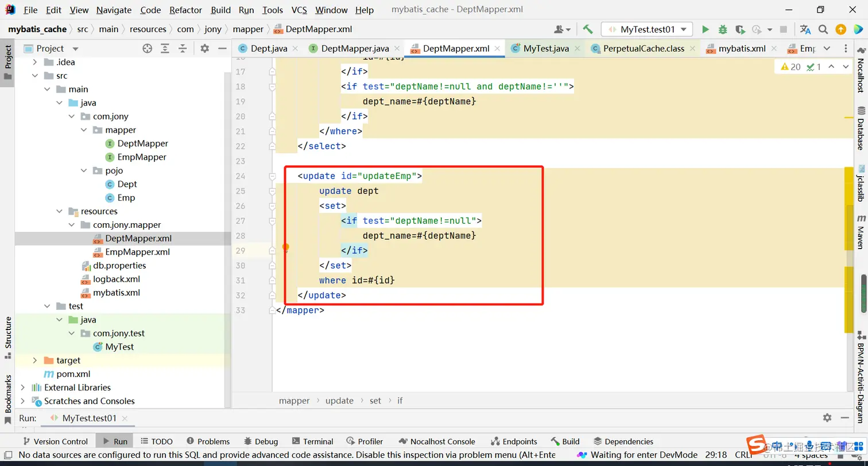868x466 pixels.
Task: Open the Terminal tool window
Action: 313,441
